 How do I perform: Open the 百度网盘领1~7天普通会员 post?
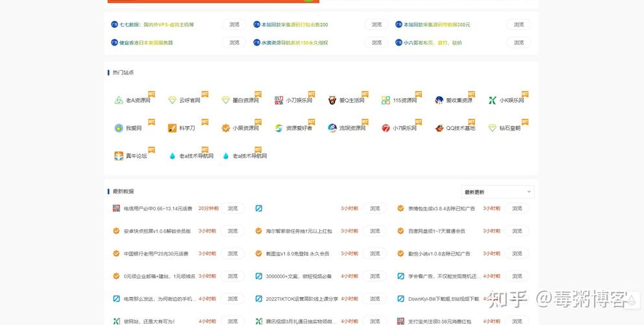(437, 231)
